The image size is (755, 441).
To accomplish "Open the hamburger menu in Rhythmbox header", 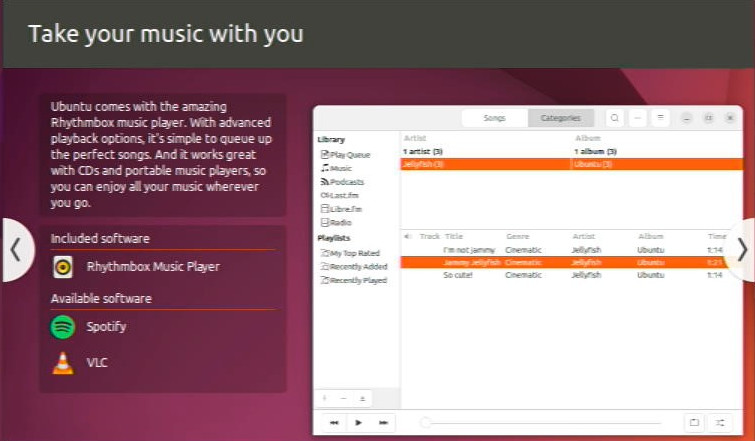I will tap(660, 118).
